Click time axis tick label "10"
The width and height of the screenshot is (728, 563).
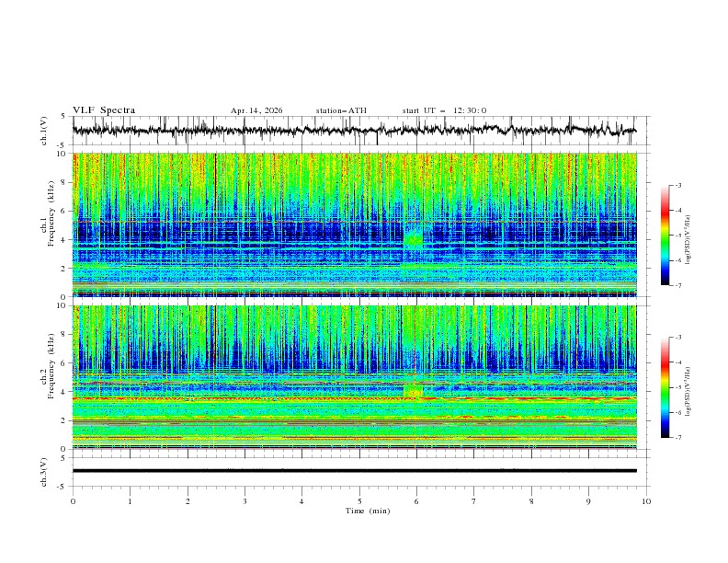pyautogui.click(x=646, y=501)
